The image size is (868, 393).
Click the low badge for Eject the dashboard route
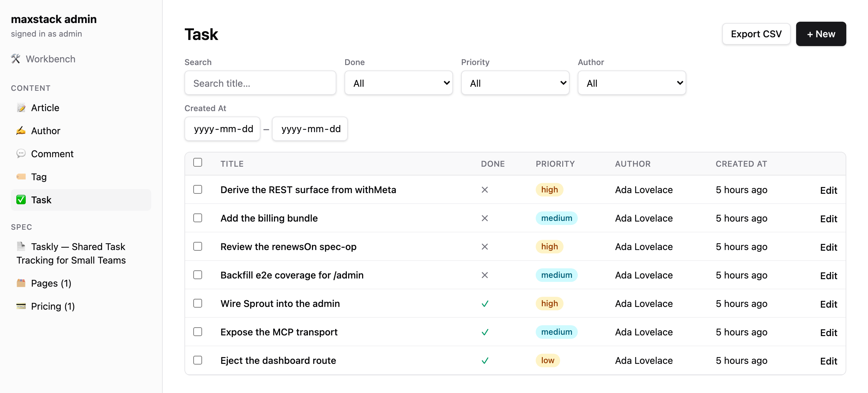548,360
